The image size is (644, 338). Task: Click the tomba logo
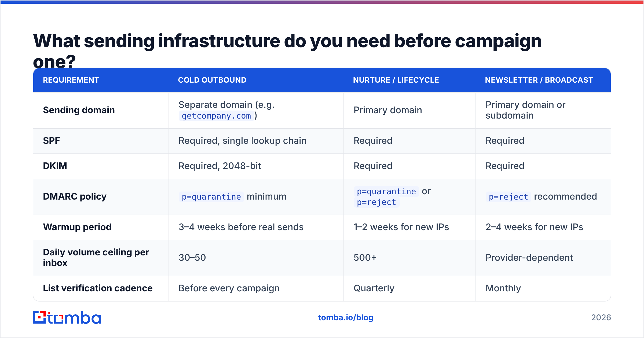pyautogui.click(x=67, y=317)
